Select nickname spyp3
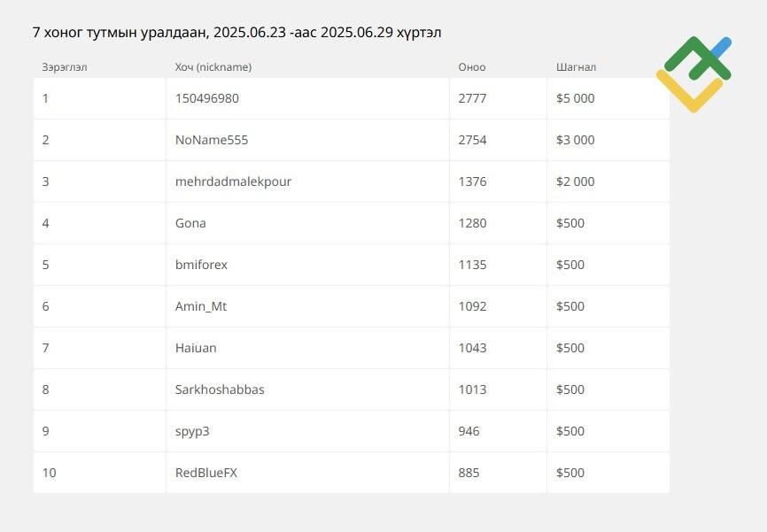The width and height of the screenshot is (767, 532). click(191, 431)
